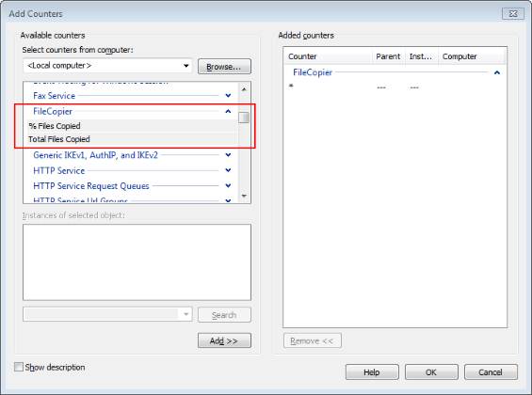This screenshot has width=532, height=395.
Task: Expand HTTP Service Request Queues group
Action: [x=228, y=185]
